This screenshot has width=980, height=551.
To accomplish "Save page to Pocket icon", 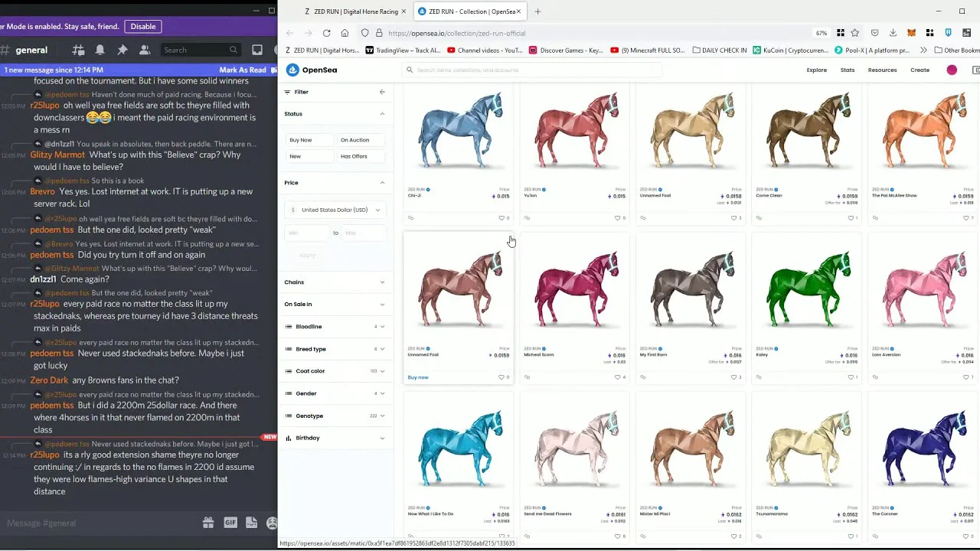I will coord(874,33).
